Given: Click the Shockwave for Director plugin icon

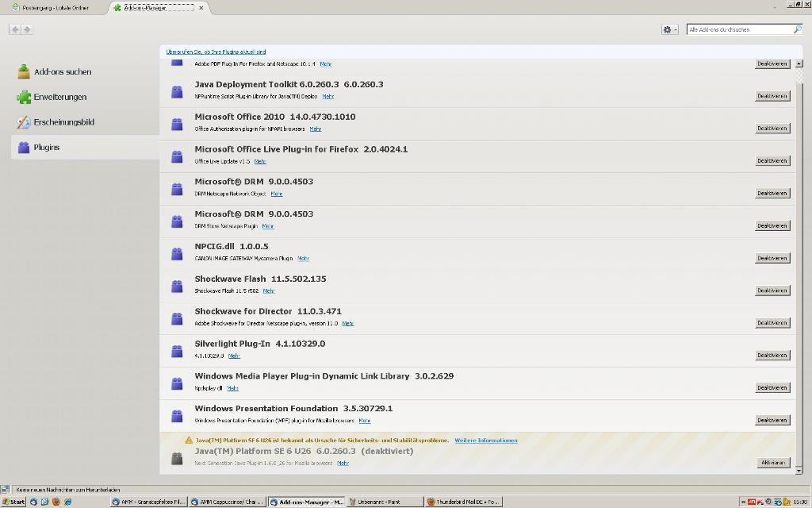Looking at the screenshot, I should [x=177, y=318].
